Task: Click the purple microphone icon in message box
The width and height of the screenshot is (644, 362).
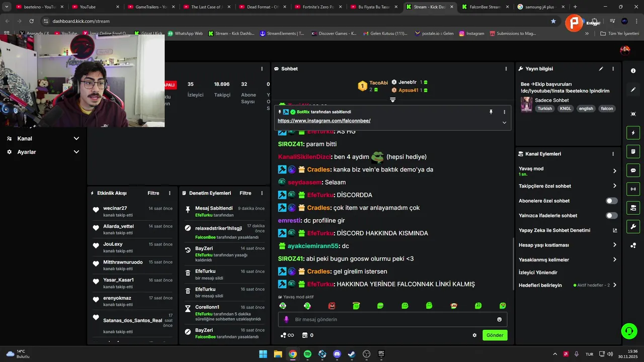Action: [x=286, y=319]
